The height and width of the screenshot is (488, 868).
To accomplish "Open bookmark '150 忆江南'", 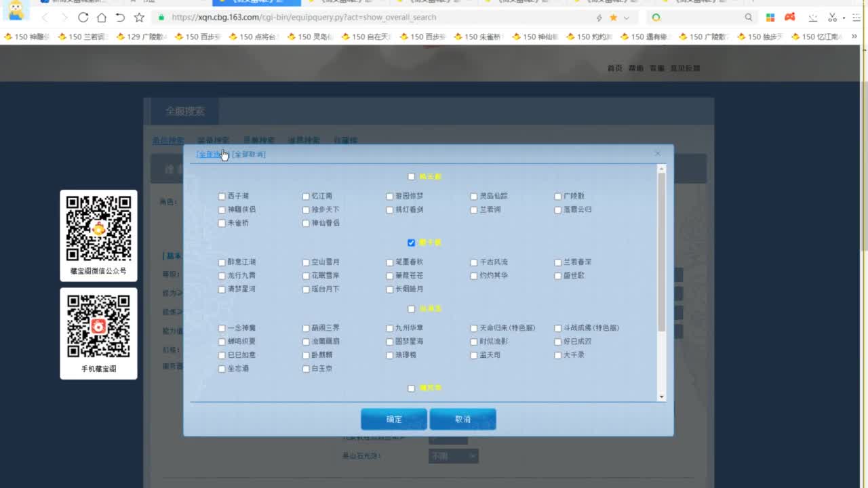I will pyautogui.click(x=816, y=37).
